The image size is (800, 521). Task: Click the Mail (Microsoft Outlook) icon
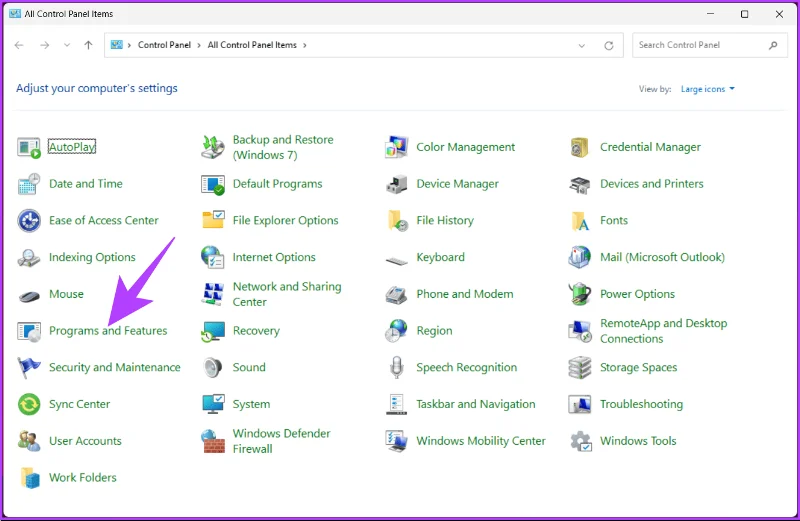[580, 257]
